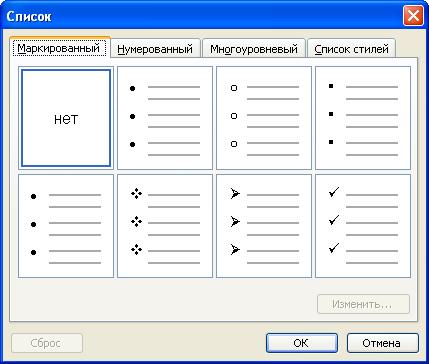Click the middle checkmark in the checkmark list preview
This screenshot has height=364, width=429.
pyautogui.click(x=334, y=220)
